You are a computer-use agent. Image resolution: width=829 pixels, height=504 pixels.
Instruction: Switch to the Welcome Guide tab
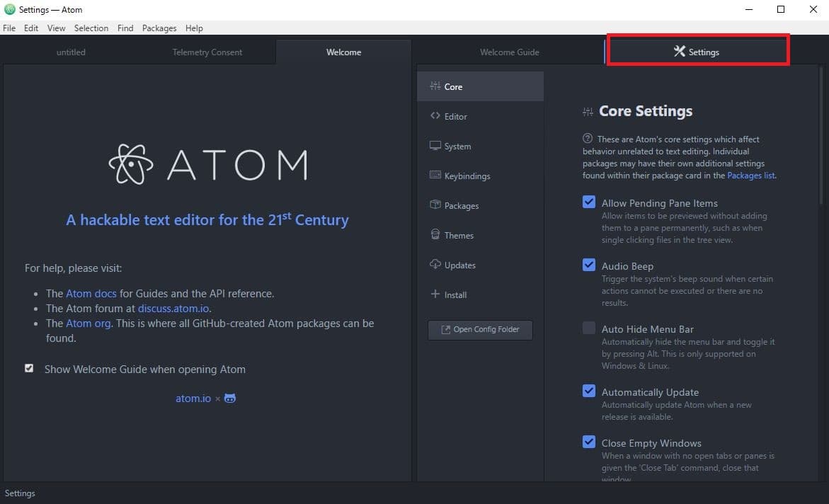click(x=509, y=52)
